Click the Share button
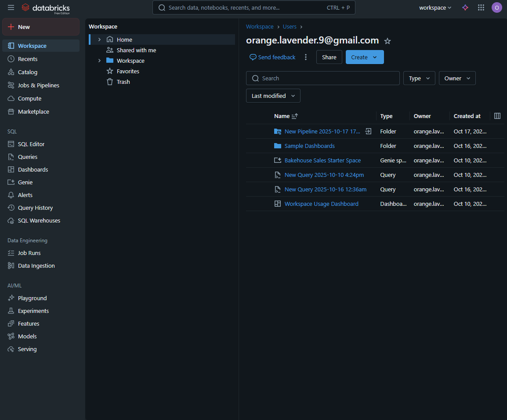Screen dimensions: 507x420 (329, 57)
